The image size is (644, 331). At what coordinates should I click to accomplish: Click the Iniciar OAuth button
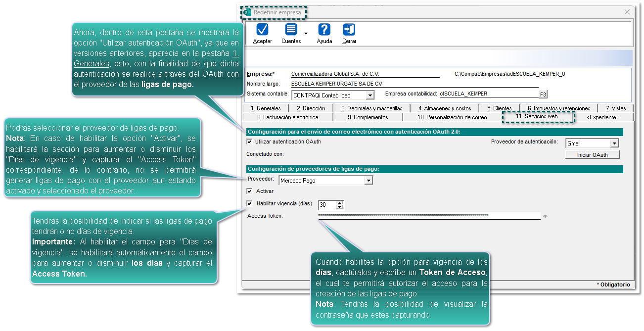click(592, 155)
